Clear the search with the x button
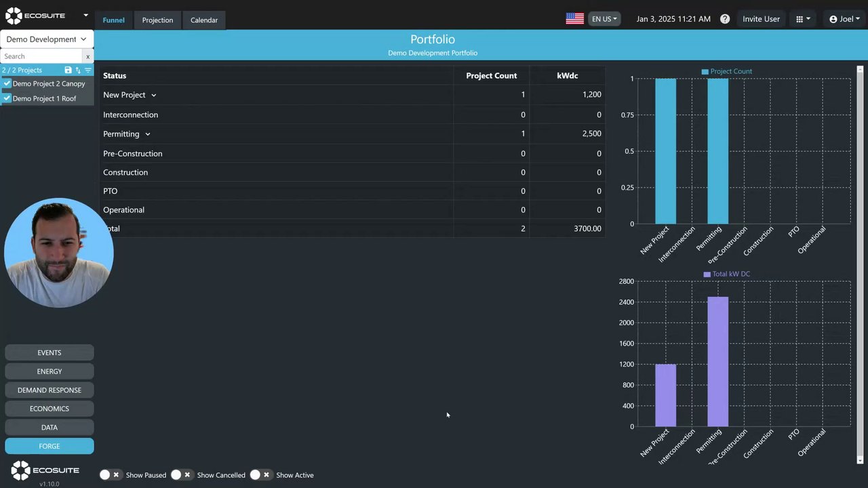The height and width of the screenshot is (488, 868). [x=87, y=56]
